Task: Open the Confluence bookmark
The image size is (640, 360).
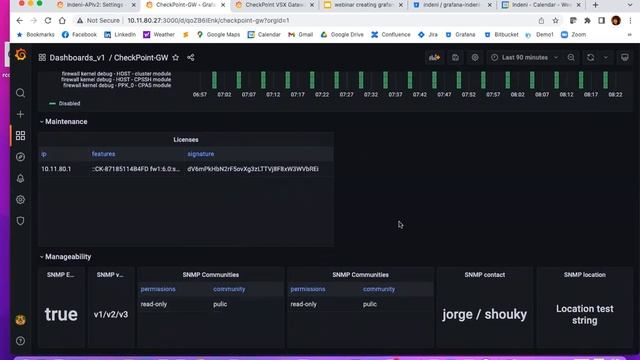Action: [391, 35]
